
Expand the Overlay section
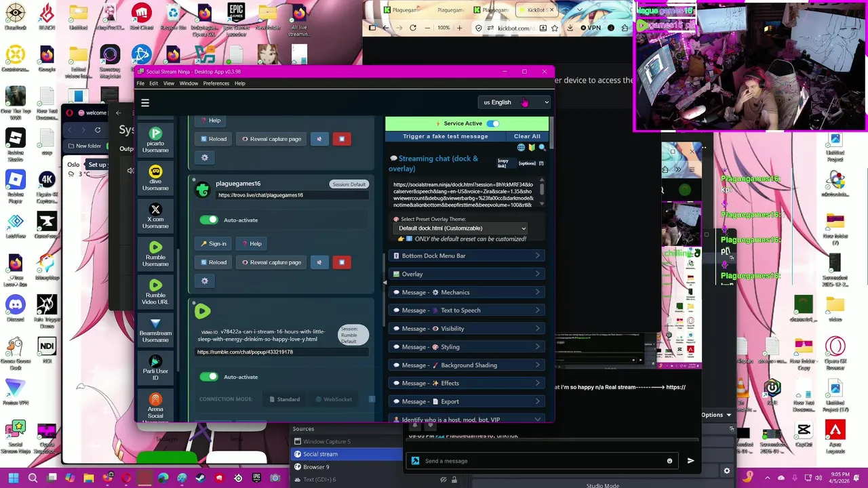[467, 274]
